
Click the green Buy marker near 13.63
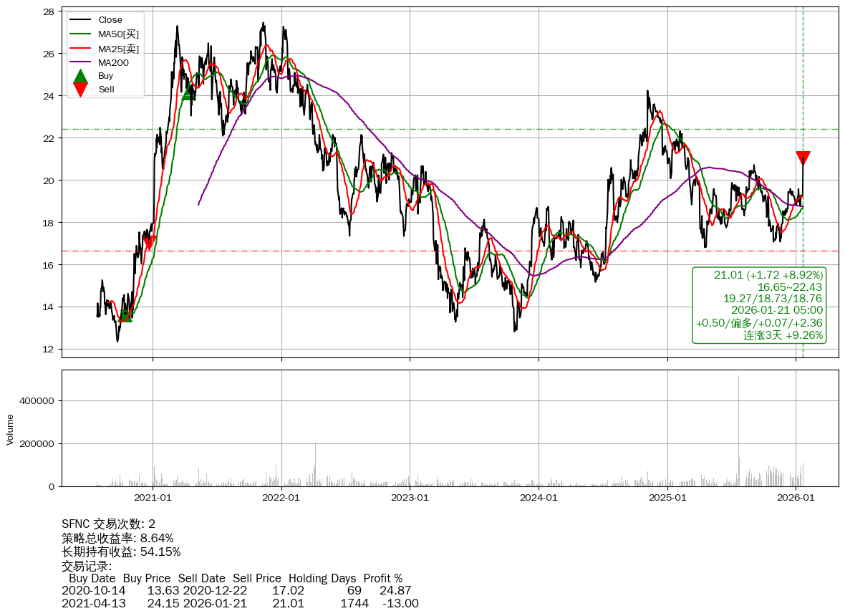126,314
